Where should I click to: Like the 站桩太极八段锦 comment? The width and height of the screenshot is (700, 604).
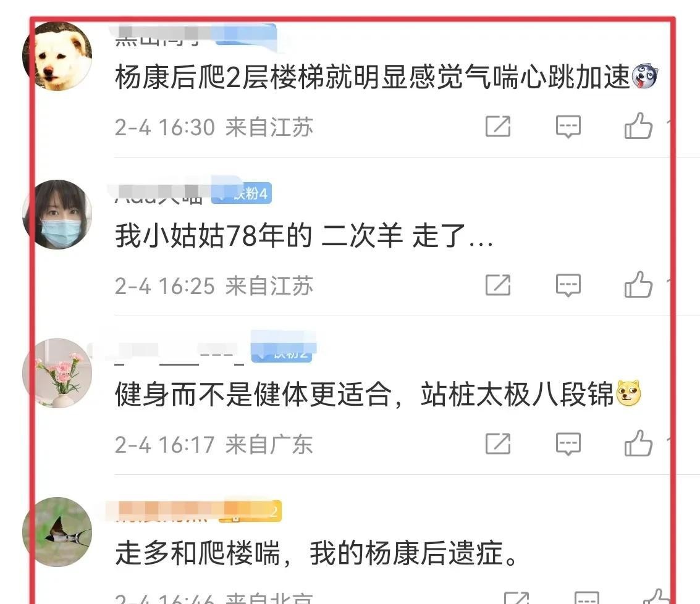[x=638, y=443]
